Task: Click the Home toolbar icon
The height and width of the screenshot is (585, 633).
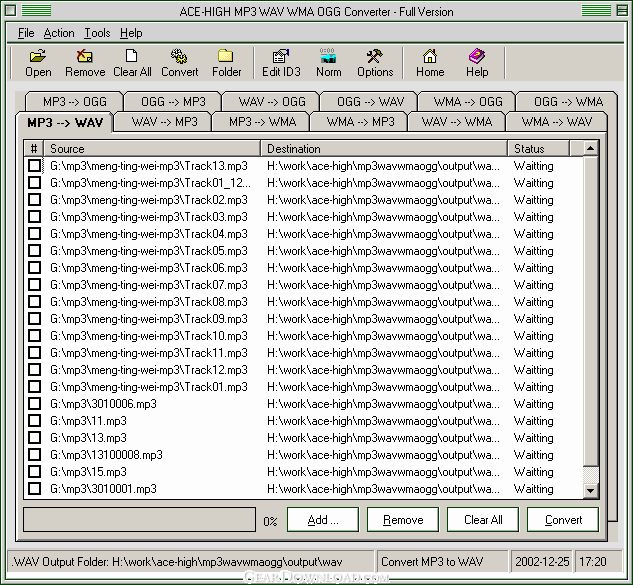Action: tap(430, 63)
